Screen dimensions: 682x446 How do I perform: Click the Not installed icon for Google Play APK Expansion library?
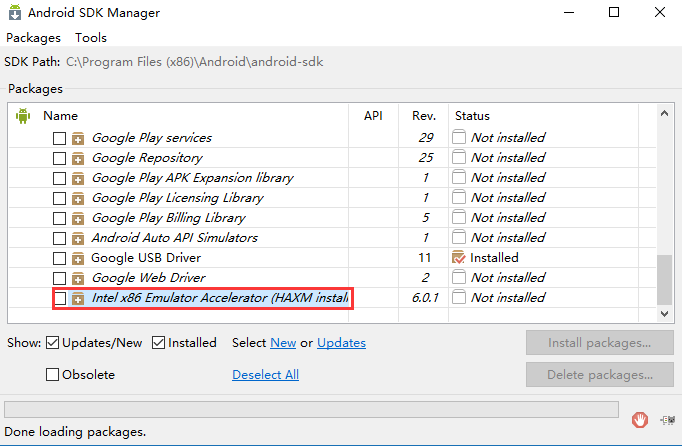tap(458, 177)
